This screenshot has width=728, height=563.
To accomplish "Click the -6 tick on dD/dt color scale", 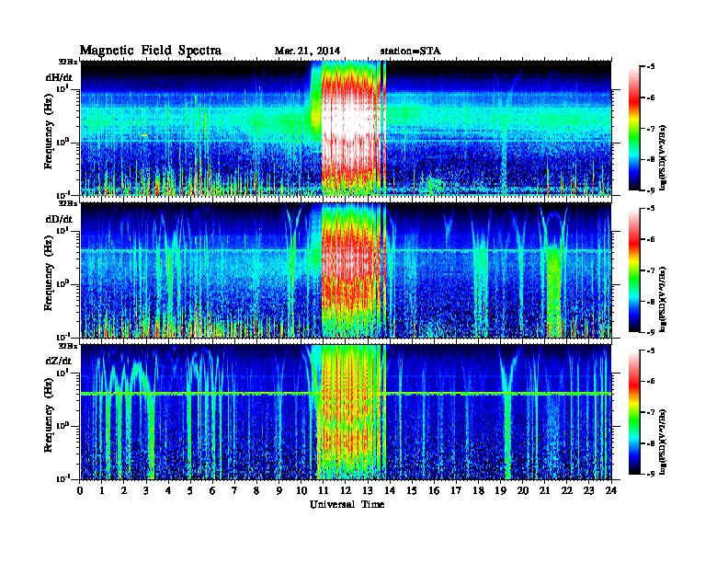I will pyautogui.click(x=650, y=240).
